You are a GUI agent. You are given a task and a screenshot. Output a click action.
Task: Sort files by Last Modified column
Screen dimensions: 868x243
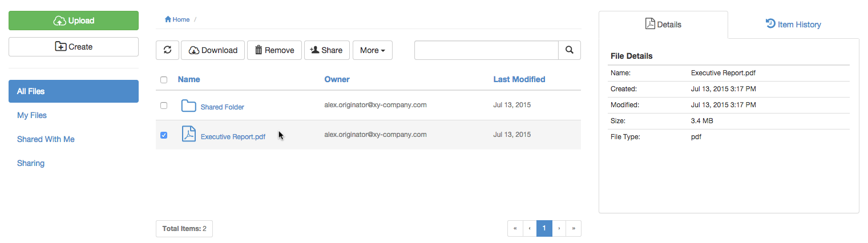519,79
